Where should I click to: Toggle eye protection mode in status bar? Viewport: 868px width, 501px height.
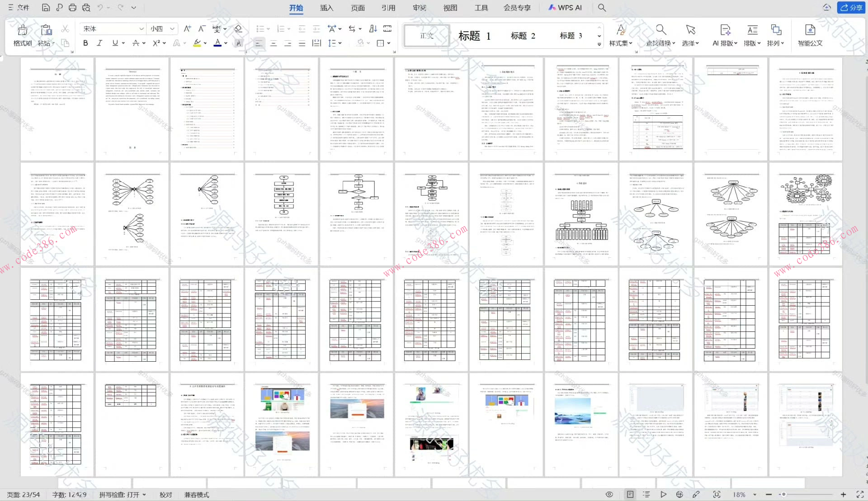click(x=609, y=494)
